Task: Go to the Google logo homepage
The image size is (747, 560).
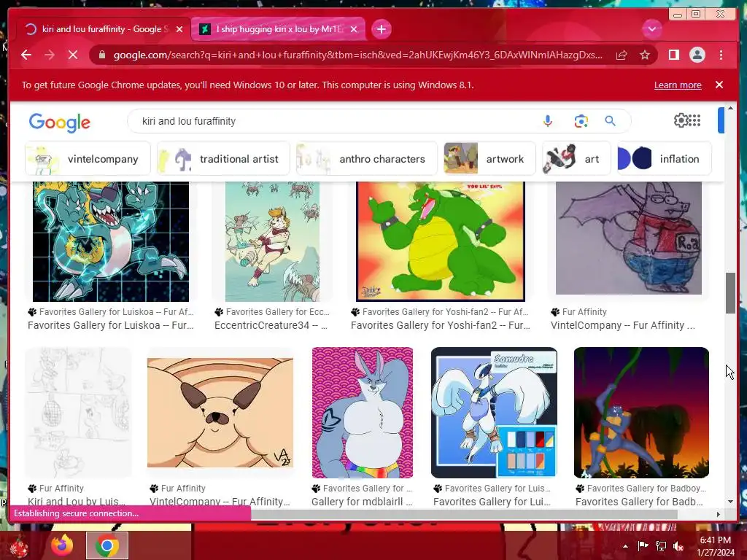Action: tap(60, 122)
